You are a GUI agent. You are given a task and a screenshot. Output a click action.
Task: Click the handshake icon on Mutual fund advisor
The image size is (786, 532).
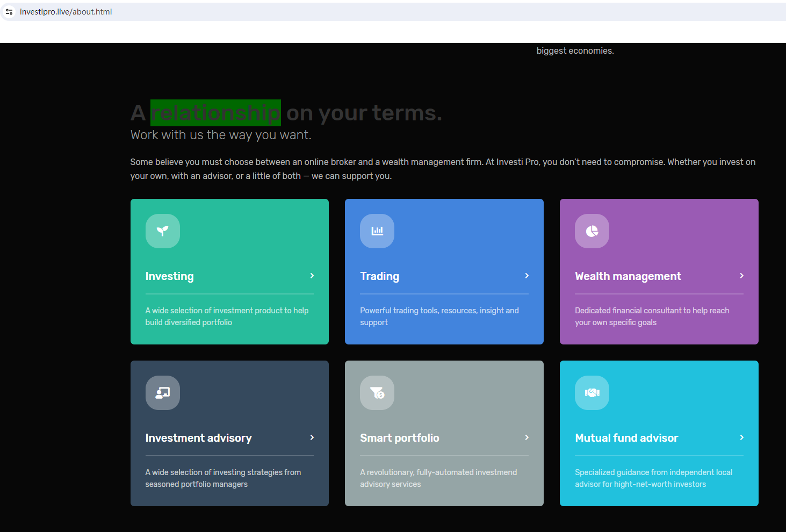click(x=592, y=393)
